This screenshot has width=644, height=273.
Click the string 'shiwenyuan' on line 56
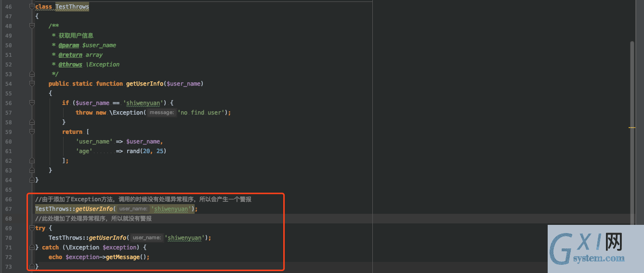click(143, 103)
